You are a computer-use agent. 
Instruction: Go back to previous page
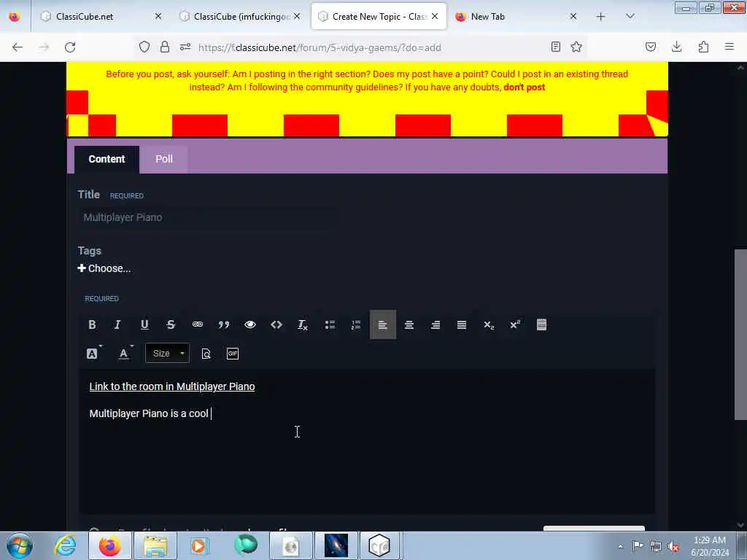point(18,47)
